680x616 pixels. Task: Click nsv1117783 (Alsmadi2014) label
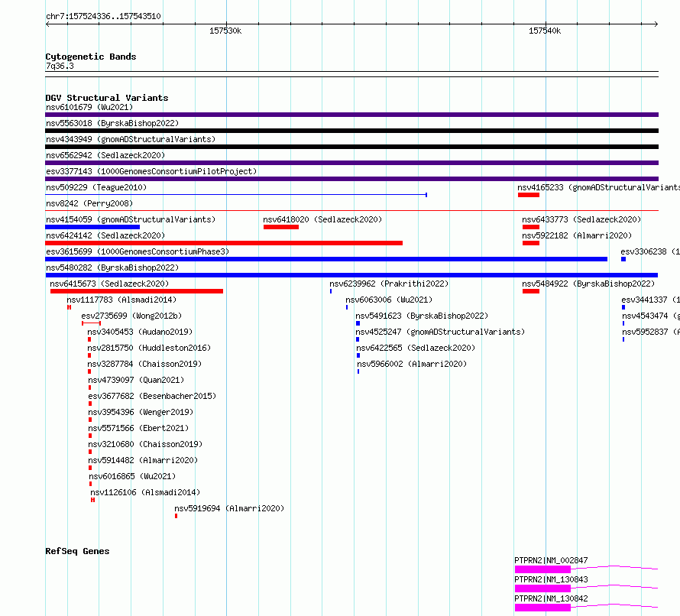(x=121, y=300)
